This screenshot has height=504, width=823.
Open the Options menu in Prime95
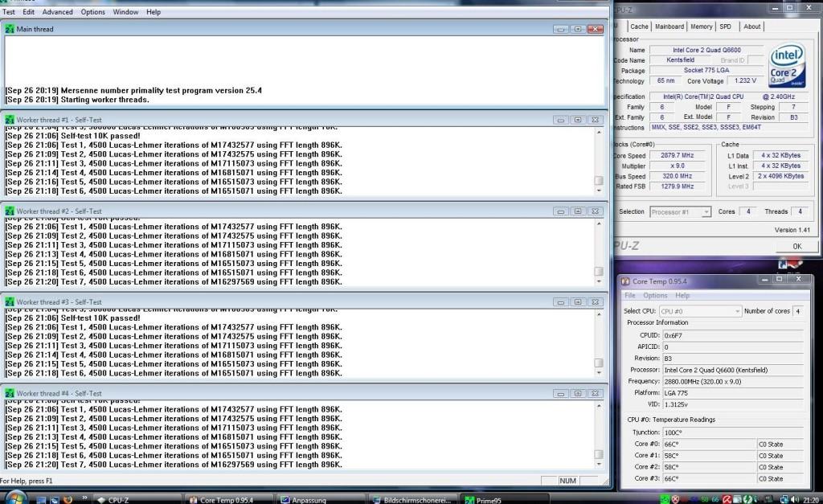pyautogui.click(x=93, y=11)
